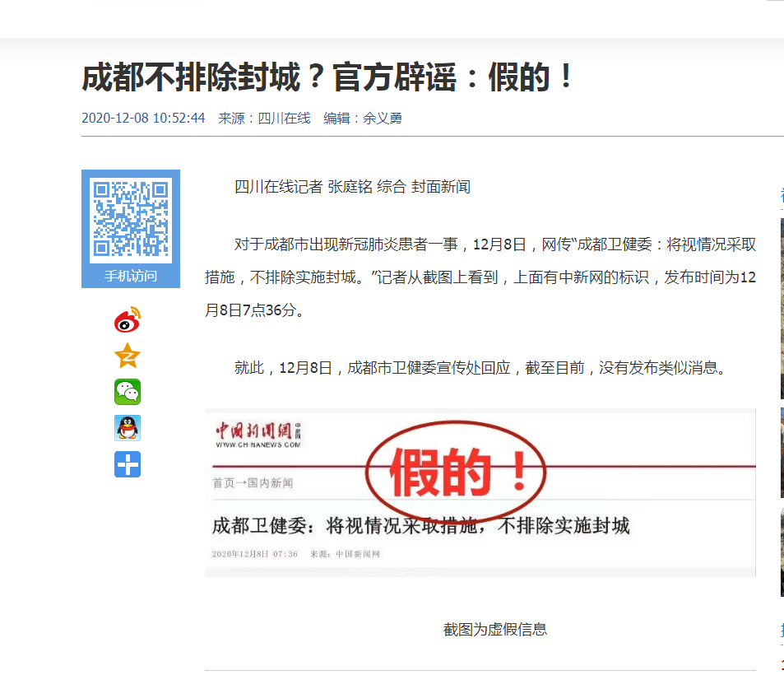Click editor name 余义勇

383,119
